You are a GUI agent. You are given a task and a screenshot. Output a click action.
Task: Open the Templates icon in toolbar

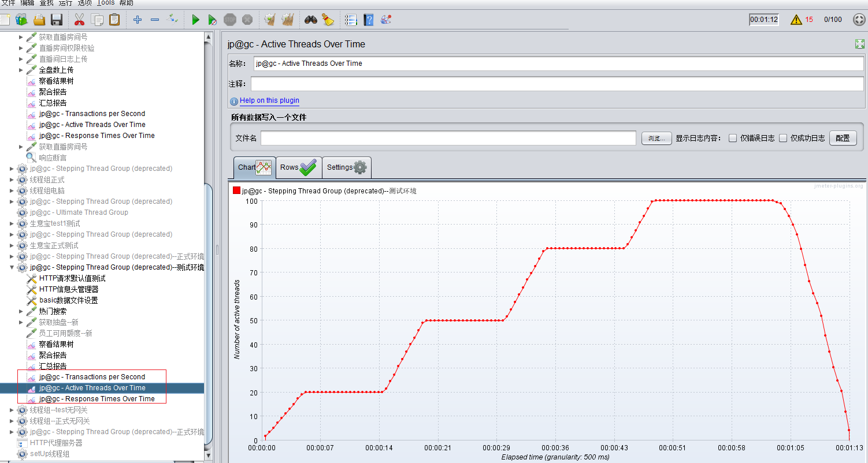tap(21, 20)
